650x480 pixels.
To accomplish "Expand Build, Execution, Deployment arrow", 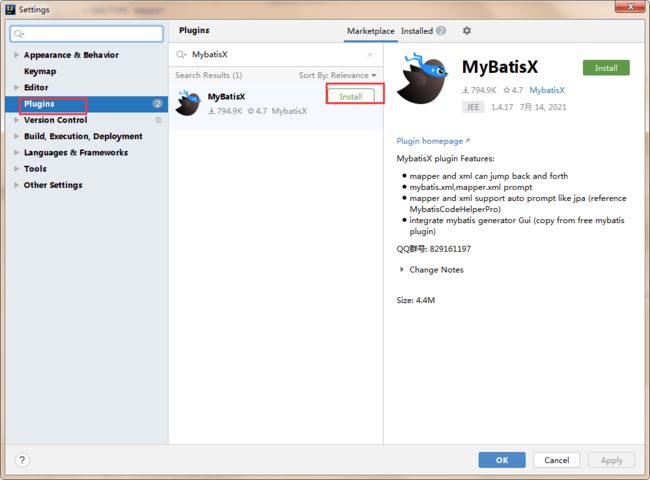I will coord(17,136).
